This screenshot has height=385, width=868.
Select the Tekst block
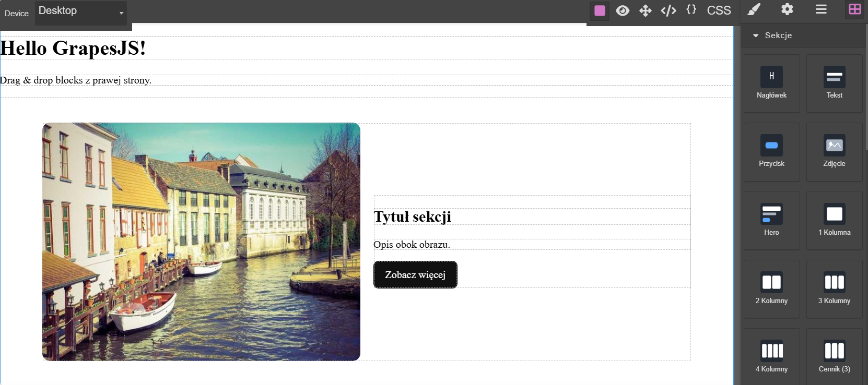(834, 83)
